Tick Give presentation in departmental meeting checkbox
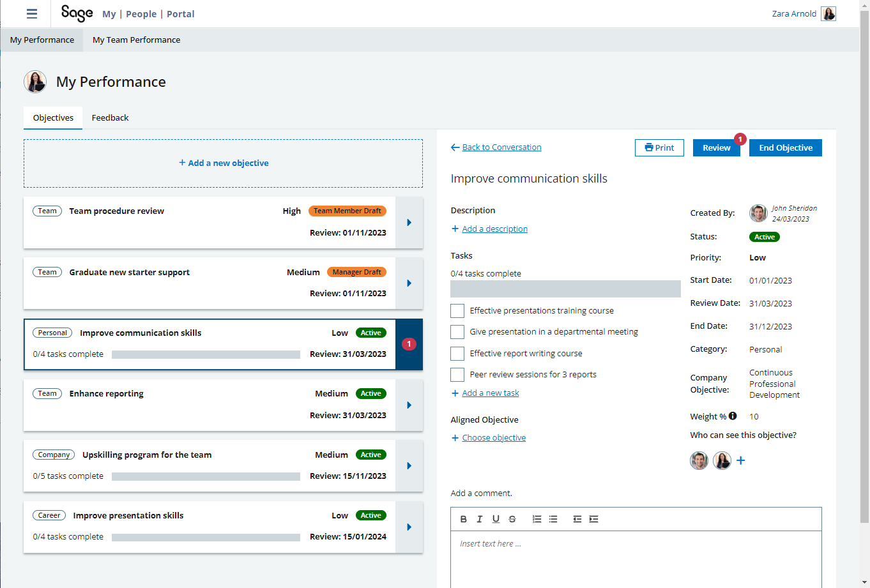This screenshot has height=588, width=870. (457, 332)
